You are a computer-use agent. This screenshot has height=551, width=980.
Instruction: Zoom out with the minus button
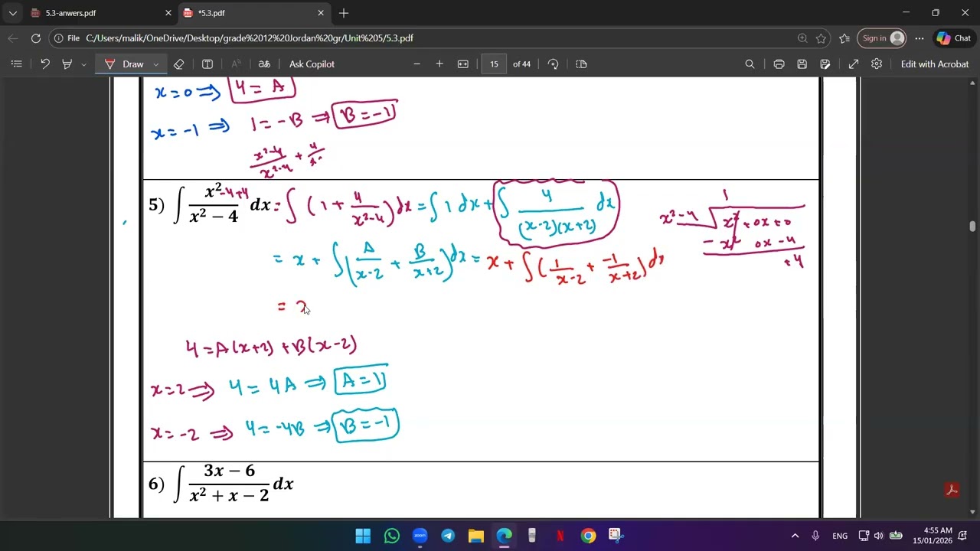(416, 64)
